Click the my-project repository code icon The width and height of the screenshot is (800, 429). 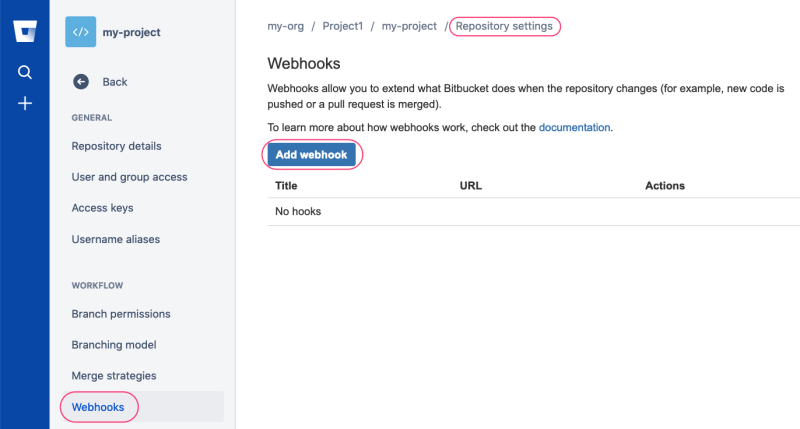(x=80, y=32)
